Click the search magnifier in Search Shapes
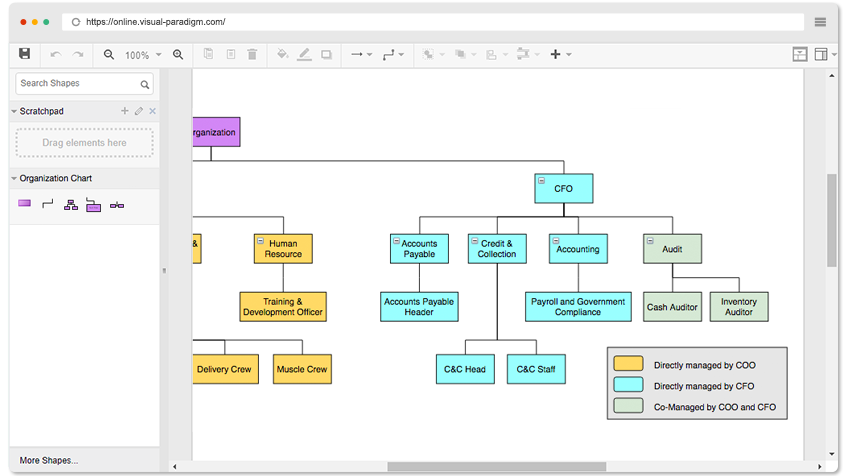Screen dimensions: 848x476 click(144, 84)
